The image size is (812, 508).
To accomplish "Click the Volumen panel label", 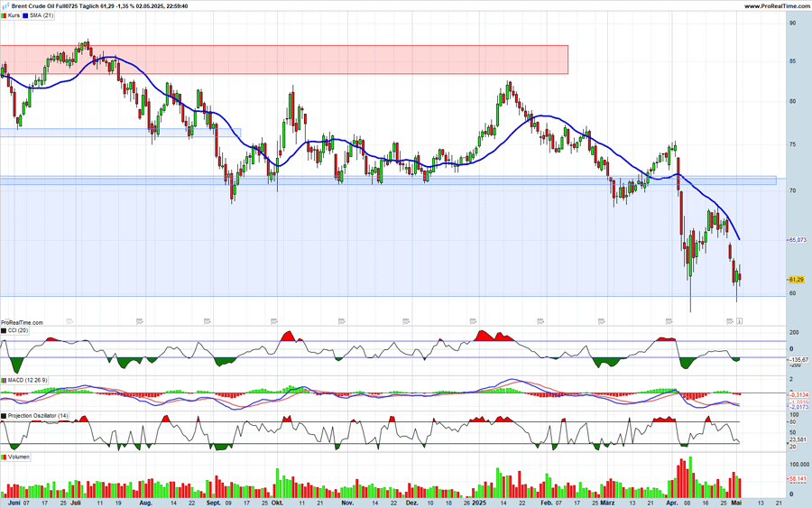I will [x=18, y=457].
